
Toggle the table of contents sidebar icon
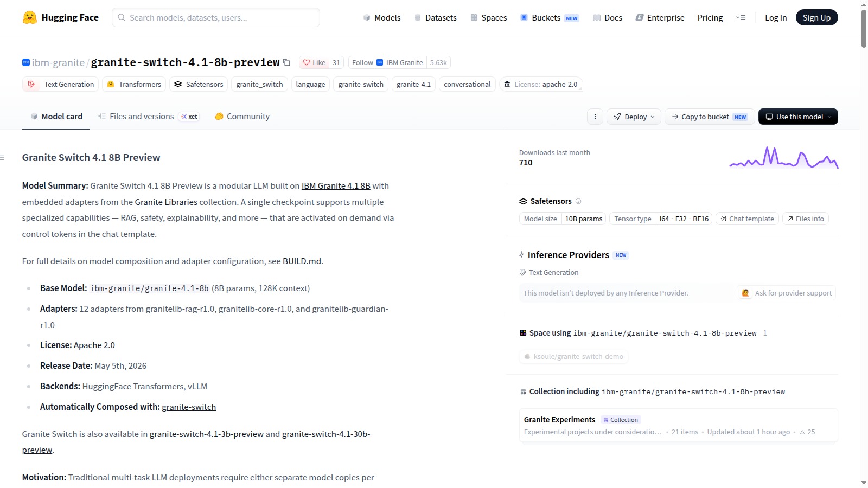coord(3,158)
